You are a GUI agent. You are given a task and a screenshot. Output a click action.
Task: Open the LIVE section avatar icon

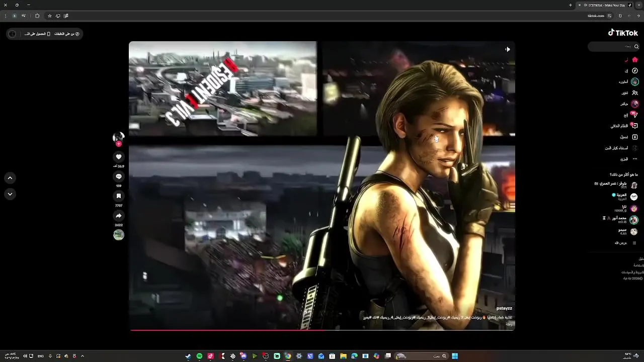point(635,104)
